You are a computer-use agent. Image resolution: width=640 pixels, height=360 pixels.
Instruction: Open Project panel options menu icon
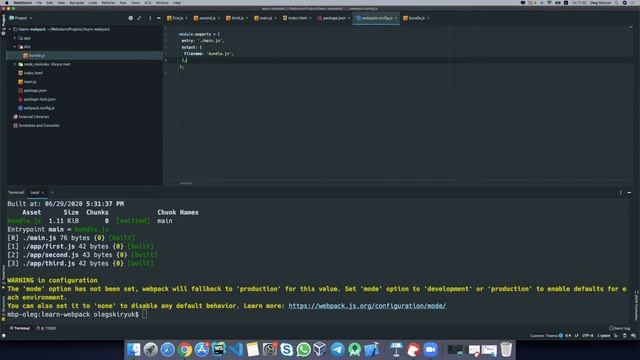150,18
